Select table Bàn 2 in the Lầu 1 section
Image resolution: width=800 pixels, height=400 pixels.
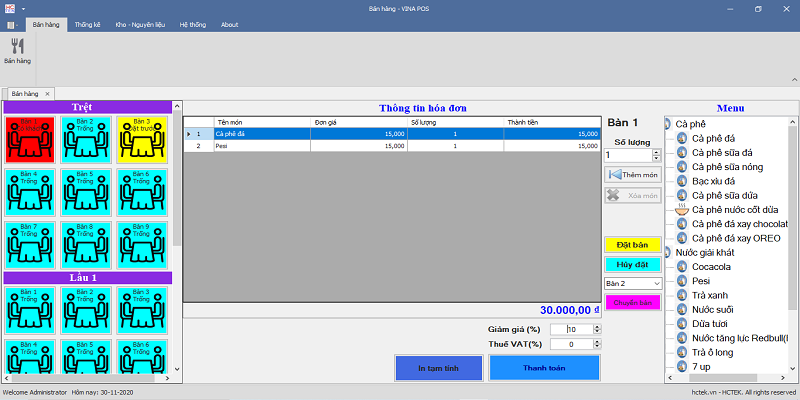(x=86, y=309)
